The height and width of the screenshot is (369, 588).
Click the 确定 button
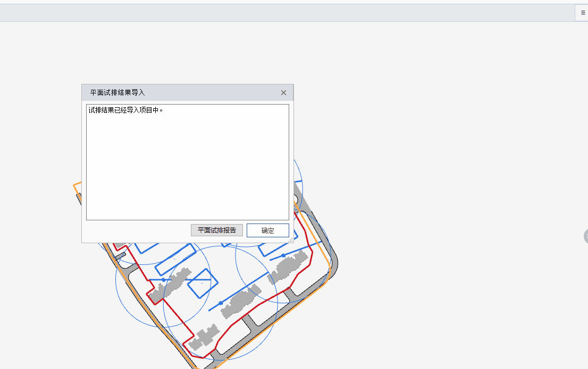268,230
